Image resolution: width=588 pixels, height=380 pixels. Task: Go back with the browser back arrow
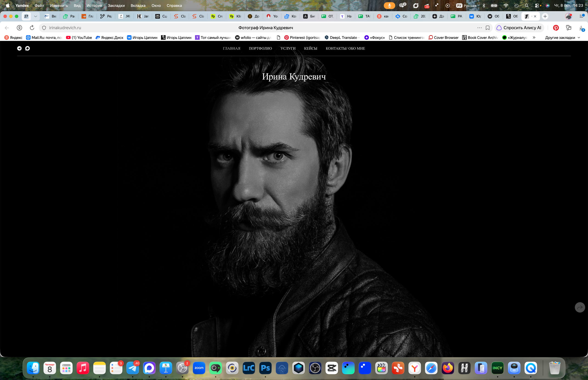pos(7,28)
